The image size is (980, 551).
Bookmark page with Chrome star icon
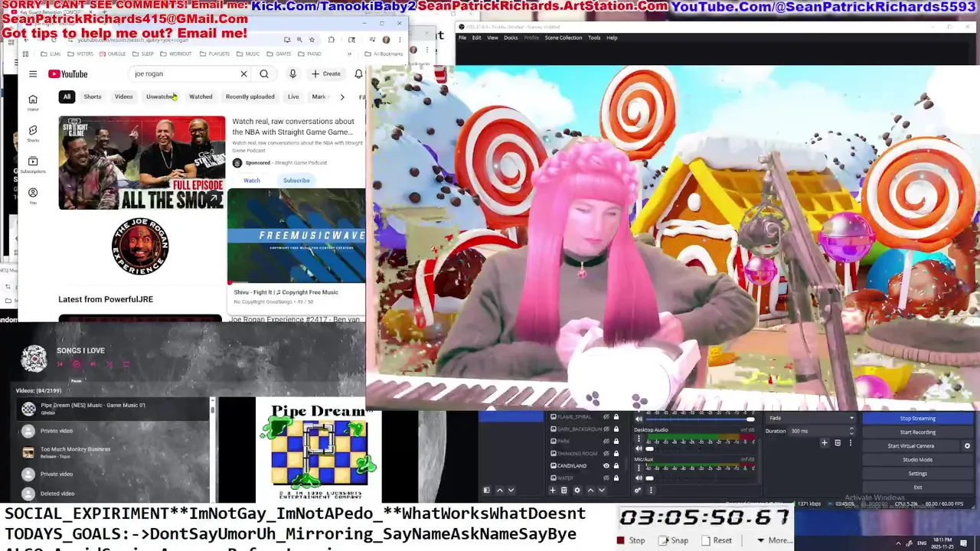[312, 40]
